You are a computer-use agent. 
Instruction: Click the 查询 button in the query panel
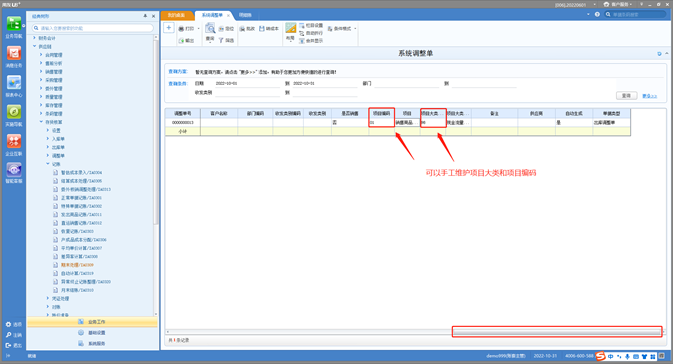point(626,96)
